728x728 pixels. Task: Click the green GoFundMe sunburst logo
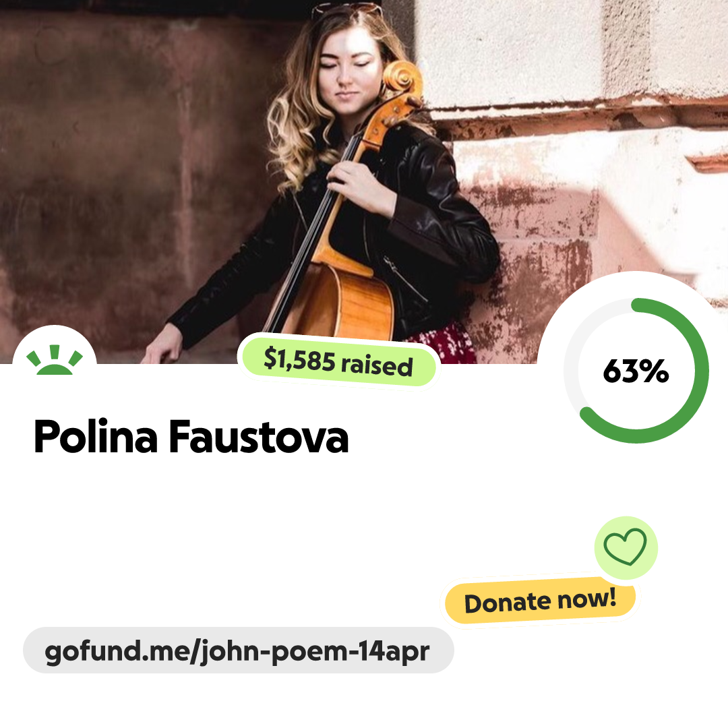(55, 360)
